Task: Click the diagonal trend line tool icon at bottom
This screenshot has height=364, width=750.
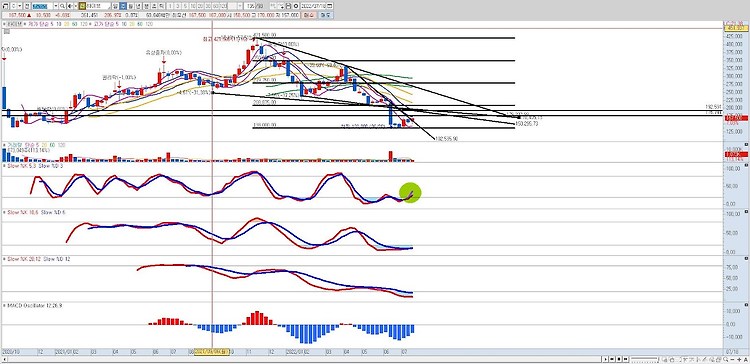Action: click(705, 359)
